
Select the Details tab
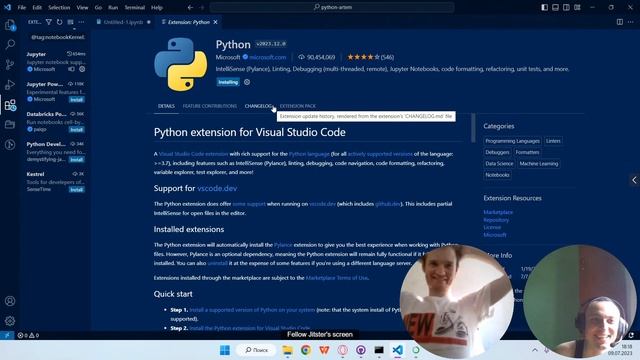pos(166,106)
